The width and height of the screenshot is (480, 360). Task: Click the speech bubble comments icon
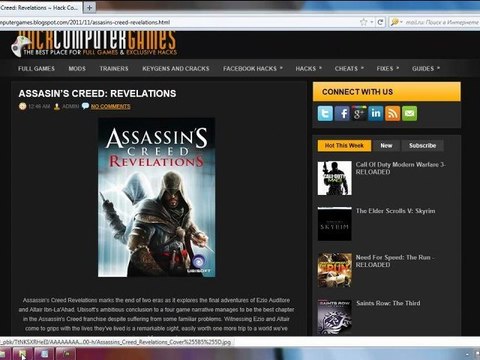[x=85, y=106]
